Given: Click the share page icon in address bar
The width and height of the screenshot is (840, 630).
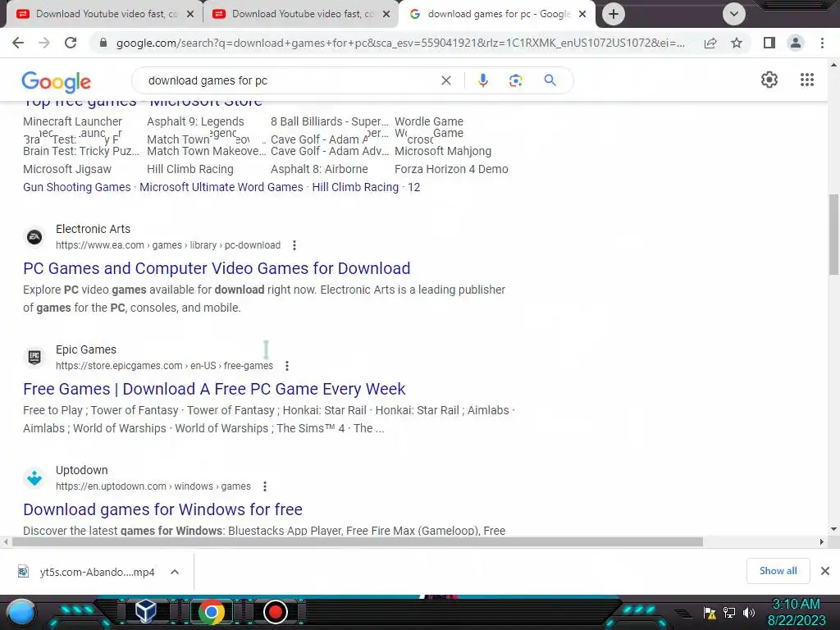Looking at the screenshot, I should coord(710,43).
